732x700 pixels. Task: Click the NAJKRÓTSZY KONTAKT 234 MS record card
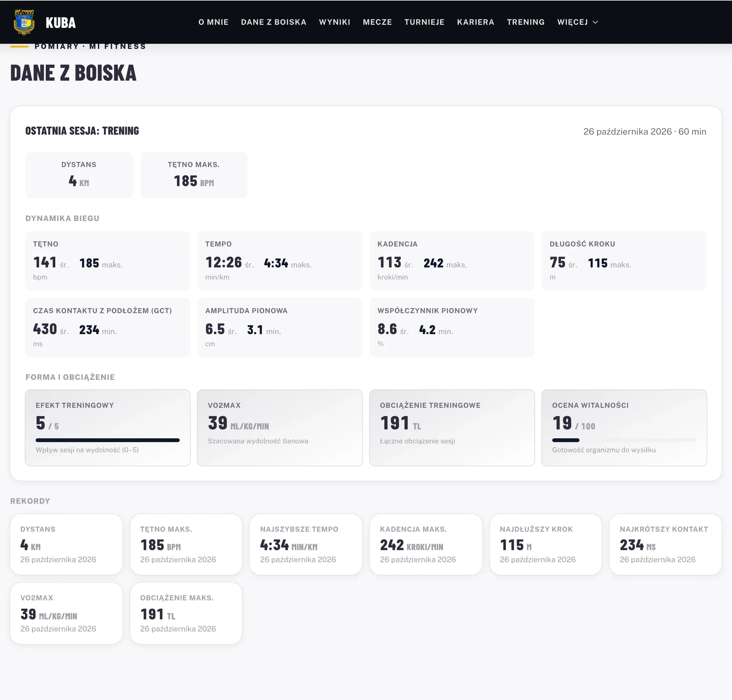tap(665, 544)
